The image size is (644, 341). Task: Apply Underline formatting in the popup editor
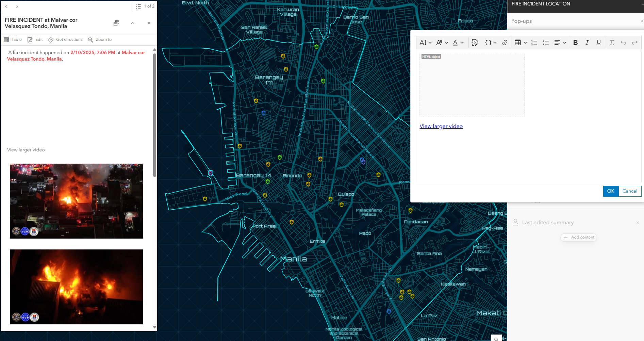[598, 43]
